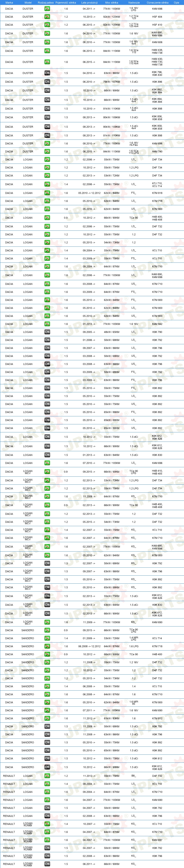Click the Rodzaj paliwa column header
The width and height of the screenshot is (184, 868).
[x=45, y=2]
